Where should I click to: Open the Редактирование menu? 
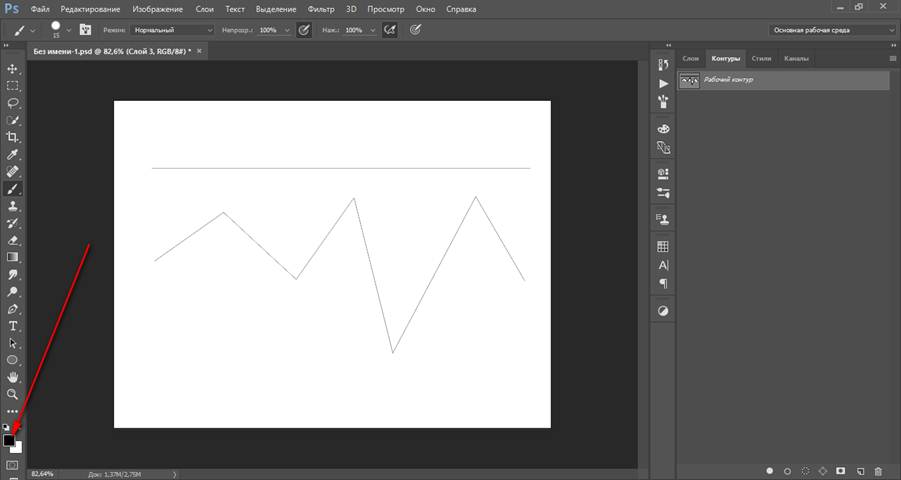[91, 9]
